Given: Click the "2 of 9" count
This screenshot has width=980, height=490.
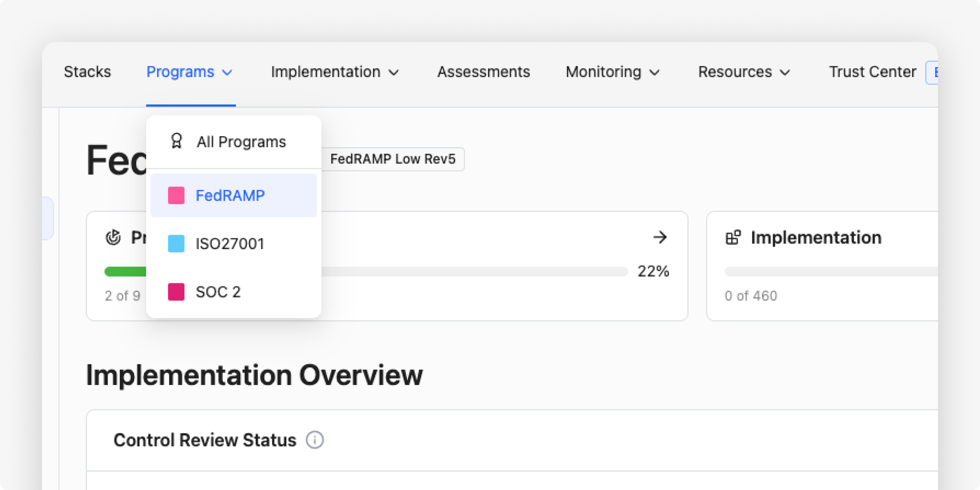Looking at the screenshot, I should pos(123,295).
